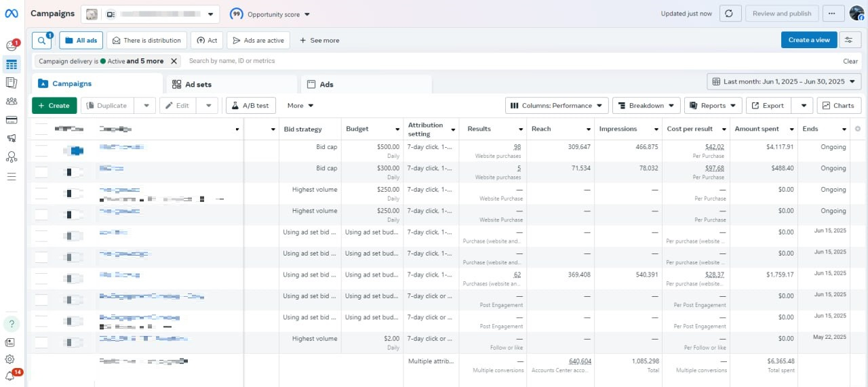The height and width of the screenshot is (387, 868).
Task: Toggle on/off switch of first campaign
Action: (73, 150)
